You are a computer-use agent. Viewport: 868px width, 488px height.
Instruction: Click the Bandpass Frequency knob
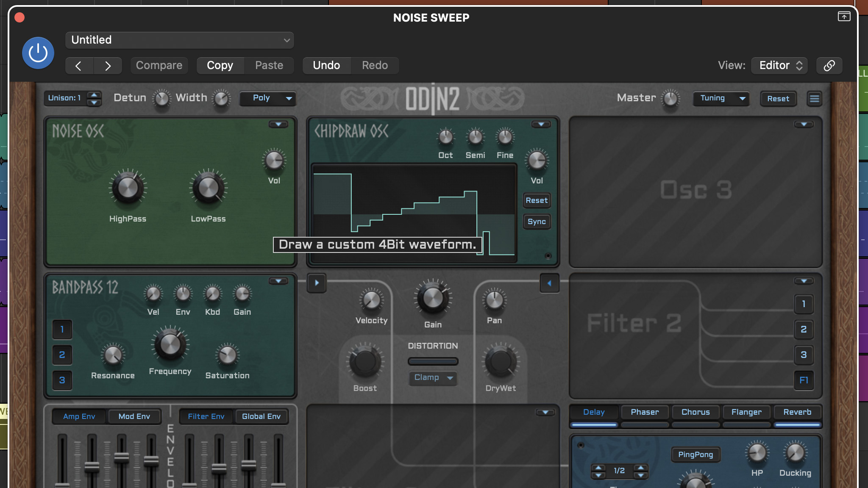tap(170, 344)
